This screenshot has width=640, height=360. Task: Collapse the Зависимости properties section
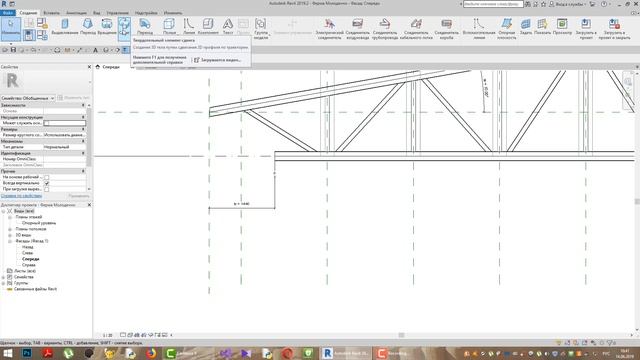(x=83, y=105)
